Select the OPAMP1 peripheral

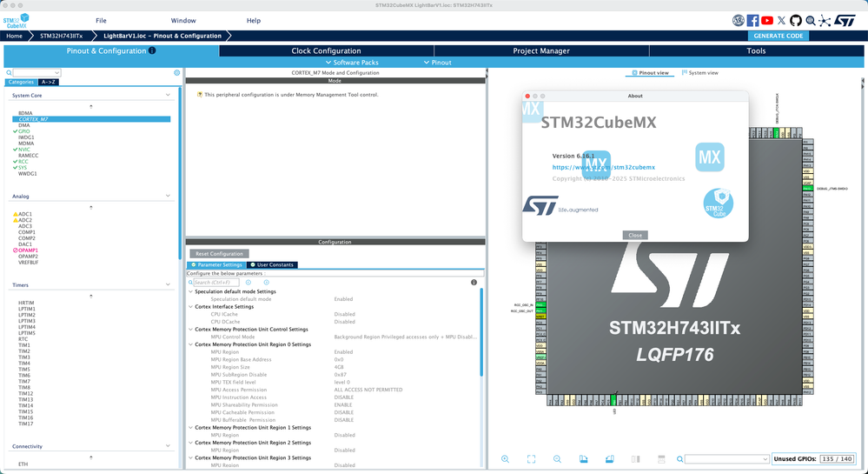tap(28, 250)
